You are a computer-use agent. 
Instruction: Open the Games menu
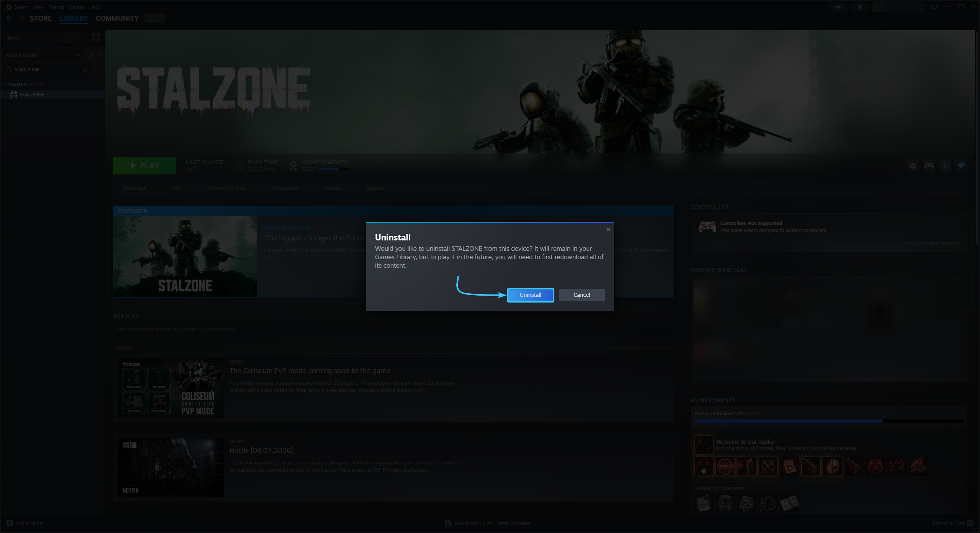(x=77, y=7)
